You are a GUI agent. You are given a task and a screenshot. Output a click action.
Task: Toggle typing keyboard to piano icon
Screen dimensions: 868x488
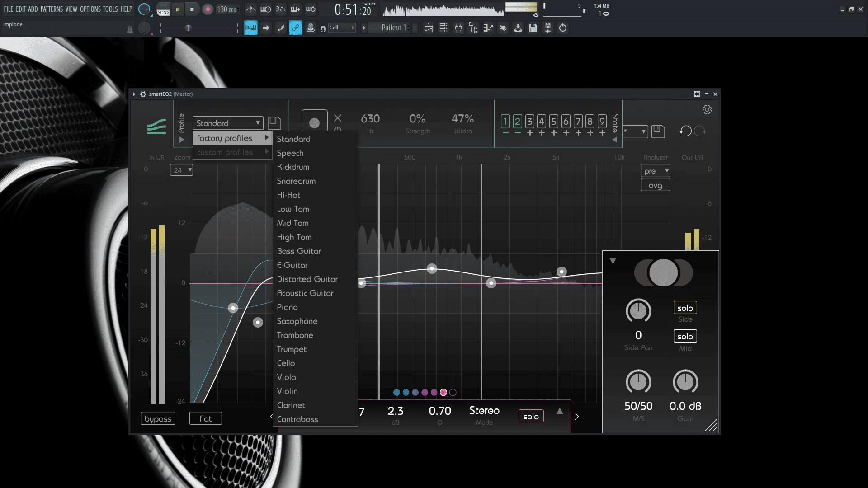251,28
